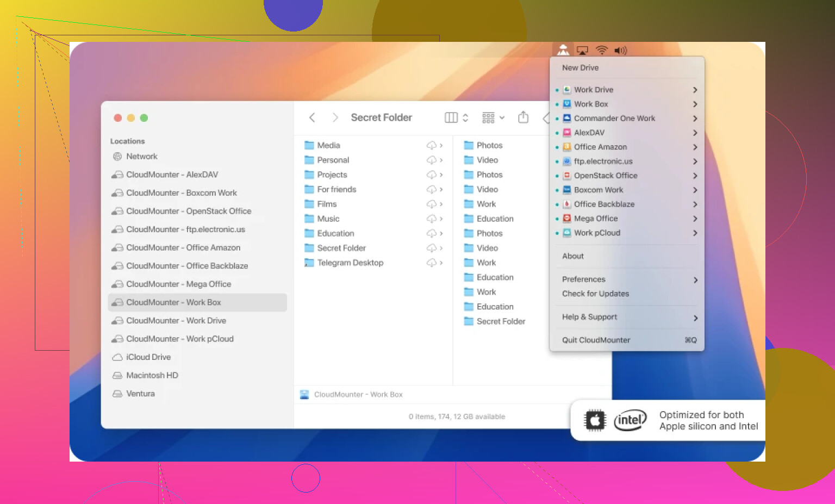Go forward with the Finder forward arrow
Screen dimensions: 835x504
[x=335, y=117]
